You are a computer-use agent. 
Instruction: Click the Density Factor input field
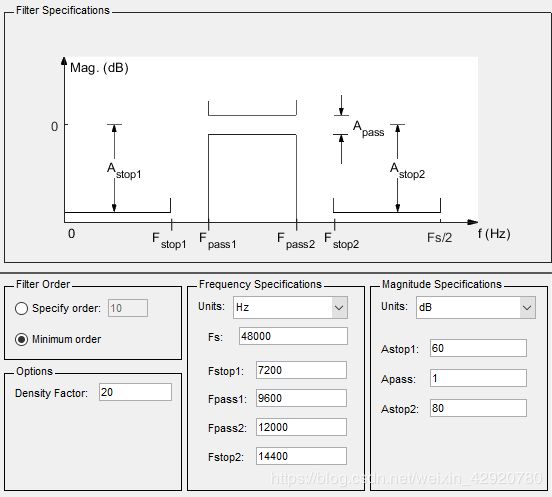[x=135, y=392]
